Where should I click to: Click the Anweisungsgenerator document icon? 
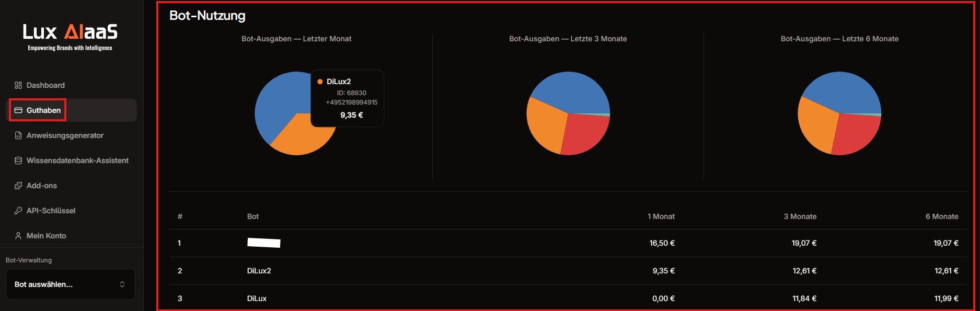coord(18,135)
